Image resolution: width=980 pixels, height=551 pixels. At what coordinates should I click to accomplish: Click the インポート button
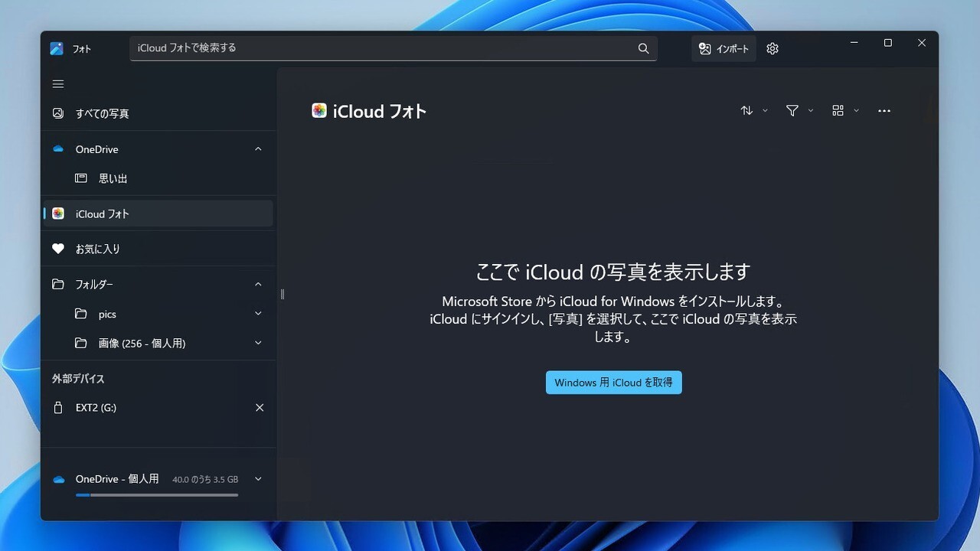pos(723,48)
